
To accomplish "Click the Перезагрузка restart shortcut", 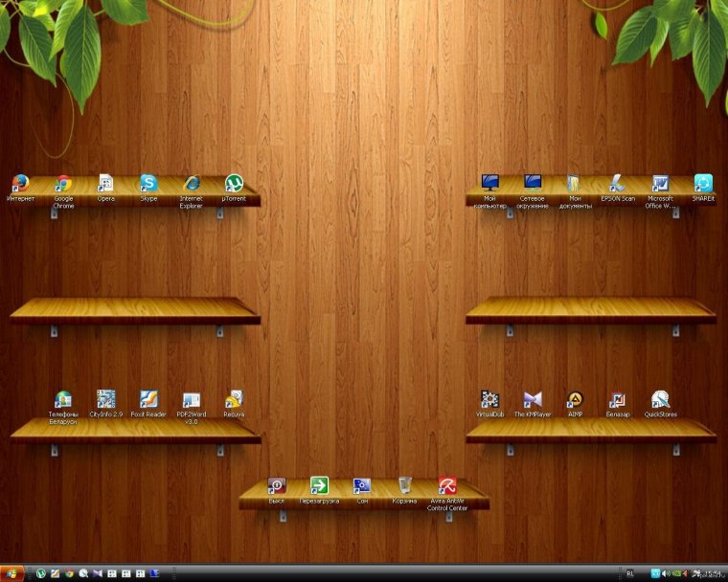I will tap(319, 485).
